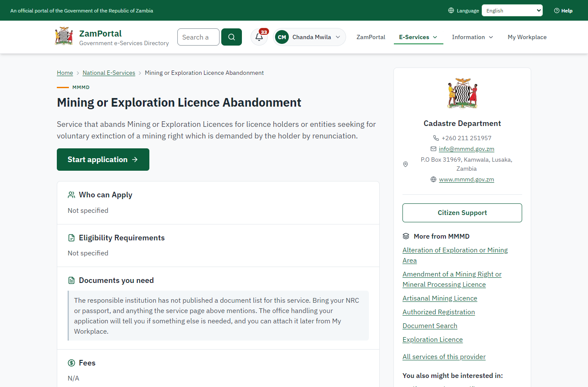Image resolution: width=588 pixels, height=387 pixels.
Task: Visit www.mmmd.gov.zm website link
Action: pos(467,179)
